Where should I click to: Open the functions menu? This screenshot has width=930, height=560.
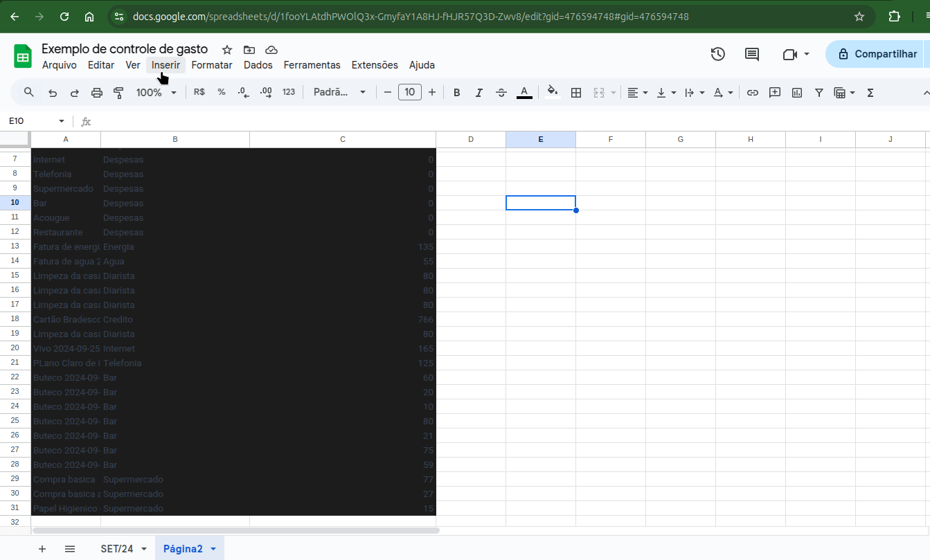(x=870, y=92)
